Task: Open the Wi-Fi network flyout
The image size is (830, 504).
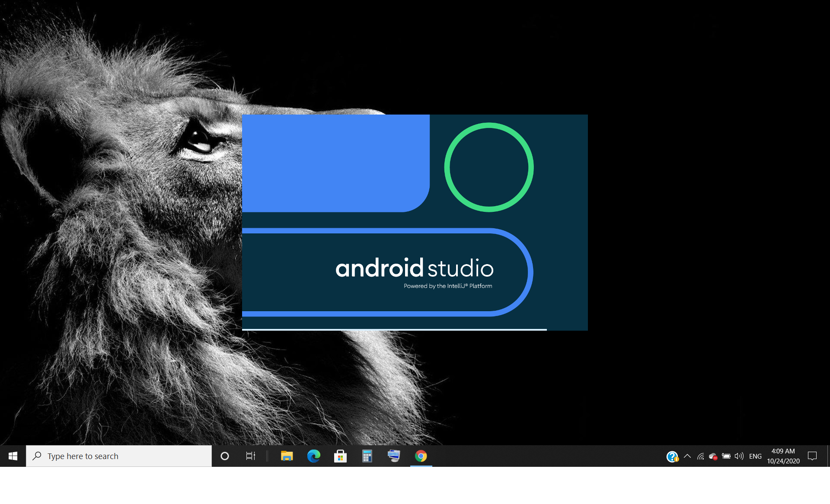Action: [x=701, y=456]
